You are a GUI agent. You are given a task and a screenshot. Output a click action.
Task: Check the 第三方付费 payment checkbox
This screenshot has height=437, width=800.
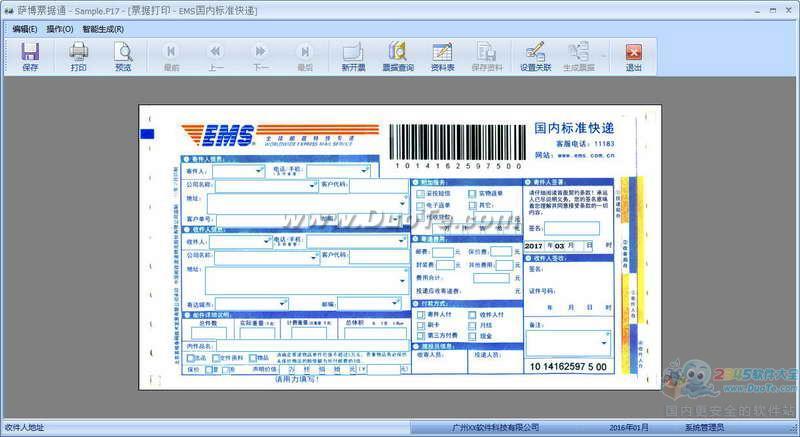point(421,336)
